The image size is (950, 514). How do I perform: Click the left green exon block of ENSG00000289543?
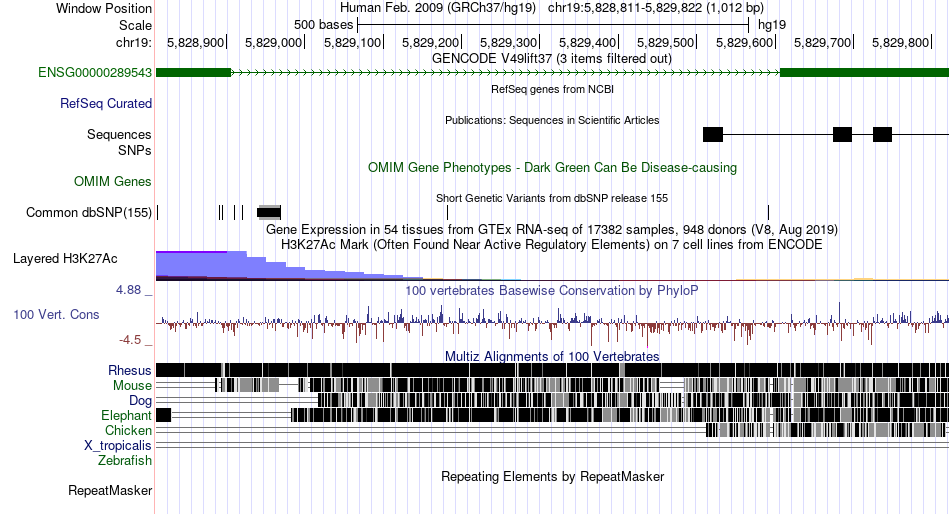coord(193,73)
